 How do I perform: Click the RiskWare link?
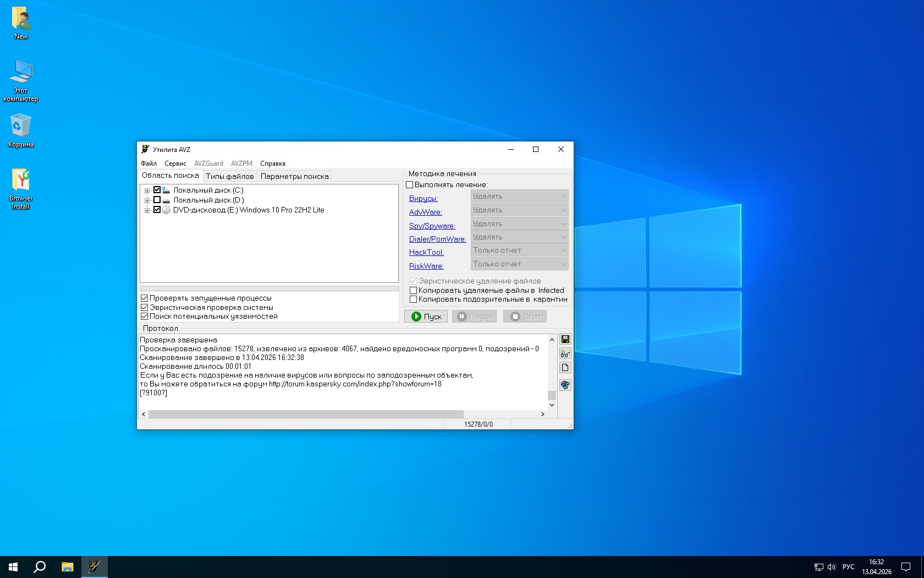pos(426,266)
